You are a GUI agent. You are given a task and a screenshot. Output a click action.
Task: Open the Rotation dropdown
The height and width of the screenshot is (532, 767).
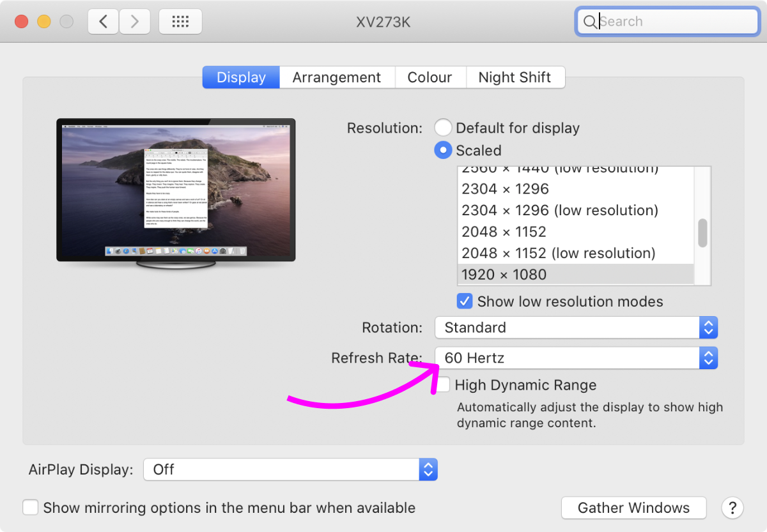576,328
